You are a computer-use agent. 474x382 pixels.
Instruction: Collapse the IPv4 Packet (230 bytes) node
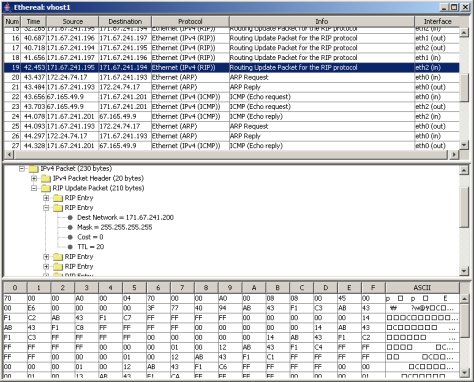tap(22, 169)
